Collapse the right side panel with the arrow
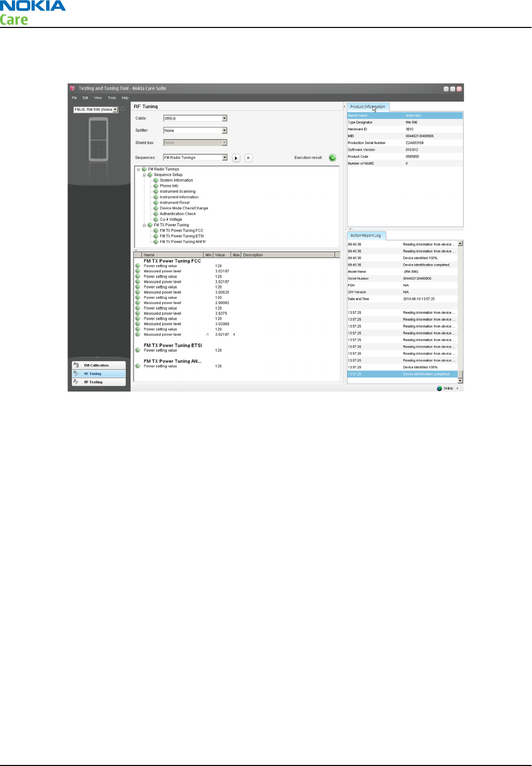The width and height of the screenshot is (532, 766). (344, 107)
